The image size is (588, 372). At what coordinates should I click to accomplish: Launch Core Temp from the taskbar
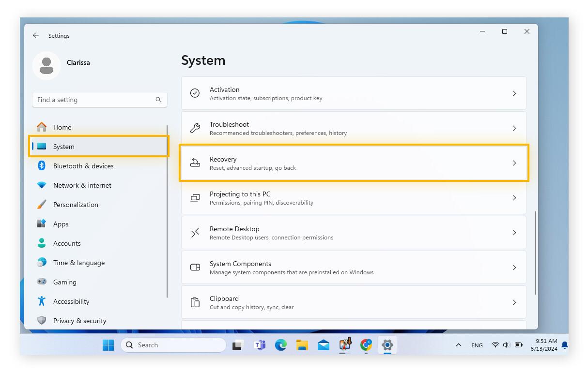point(344,345)
